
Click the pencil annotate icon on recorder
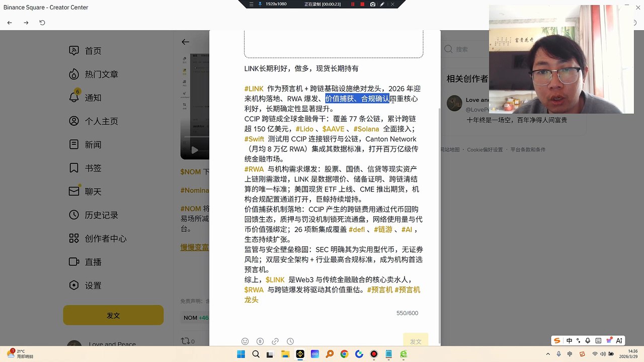click(382, 4)
